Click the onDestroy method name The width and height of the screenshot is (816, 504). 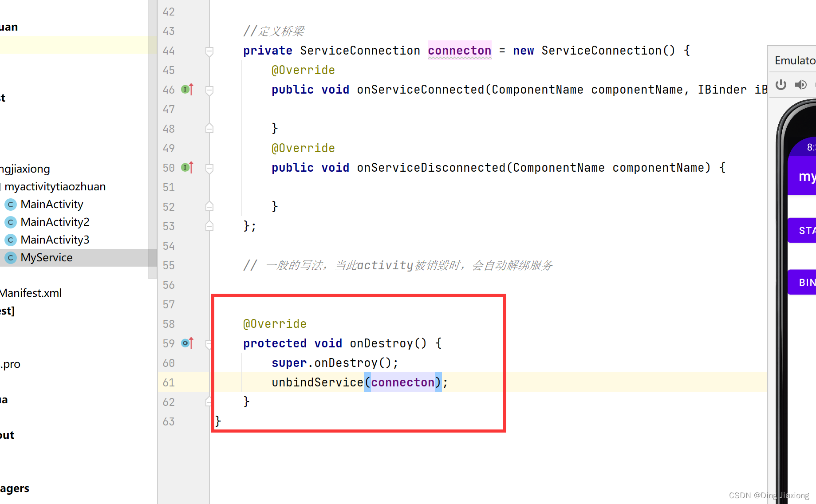pos(381,343)
